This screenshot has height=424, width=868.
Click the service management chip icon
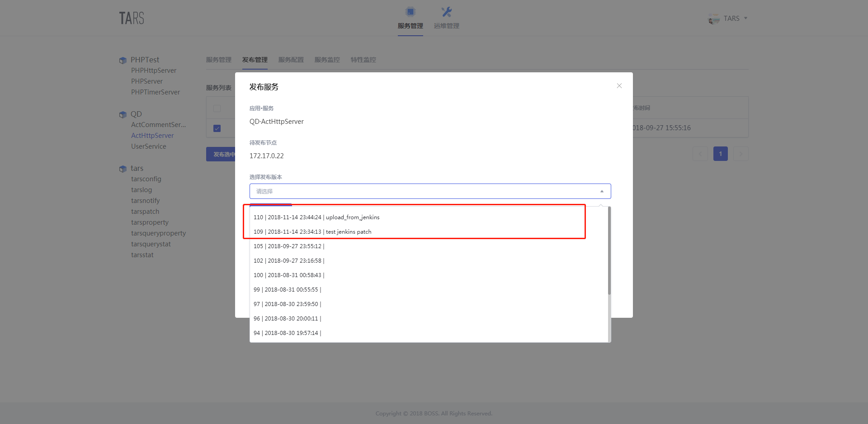[410, 12]
